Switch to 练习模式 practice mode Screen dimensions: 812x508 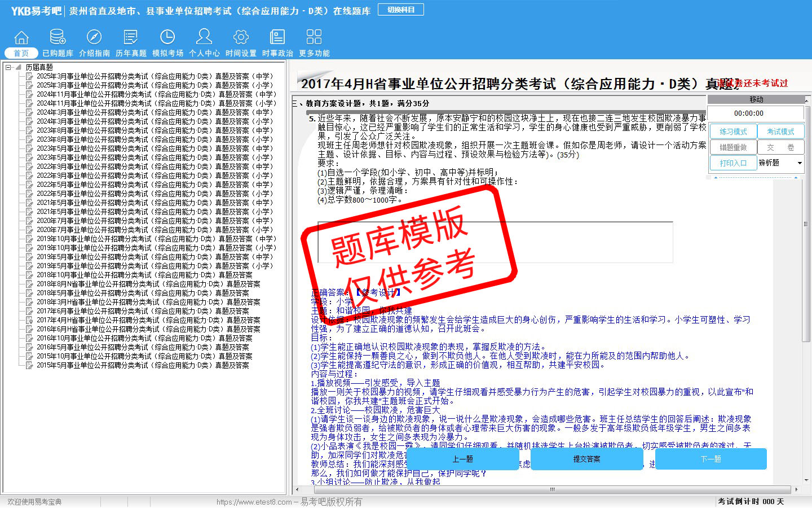[733, 132]
